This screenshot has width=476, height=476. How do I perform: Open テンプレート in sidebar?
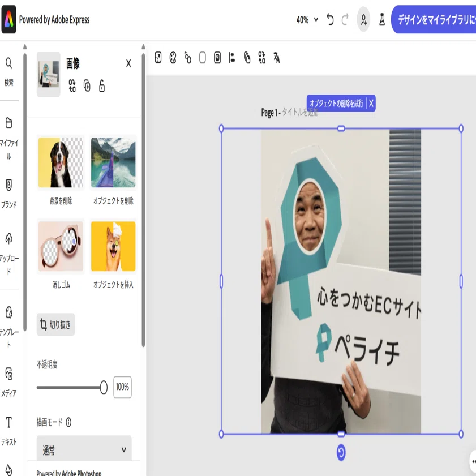9,328
